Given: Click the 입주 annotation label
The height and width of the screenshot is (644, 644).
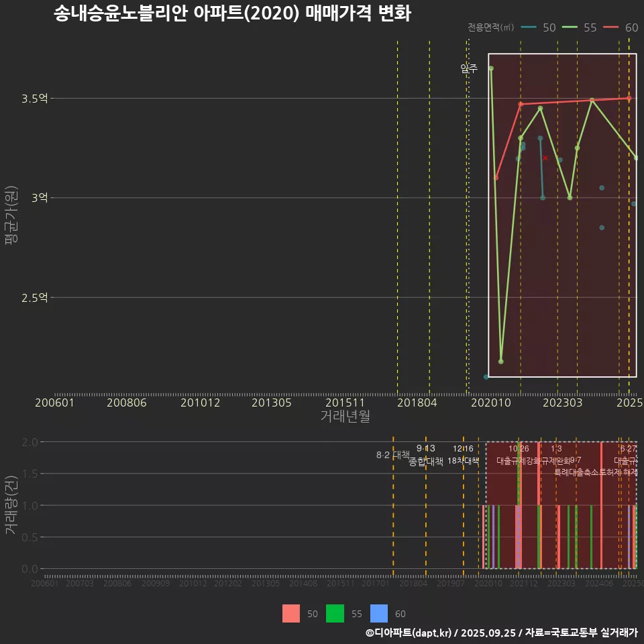Looking at the screenshot, I should (469, 68).
